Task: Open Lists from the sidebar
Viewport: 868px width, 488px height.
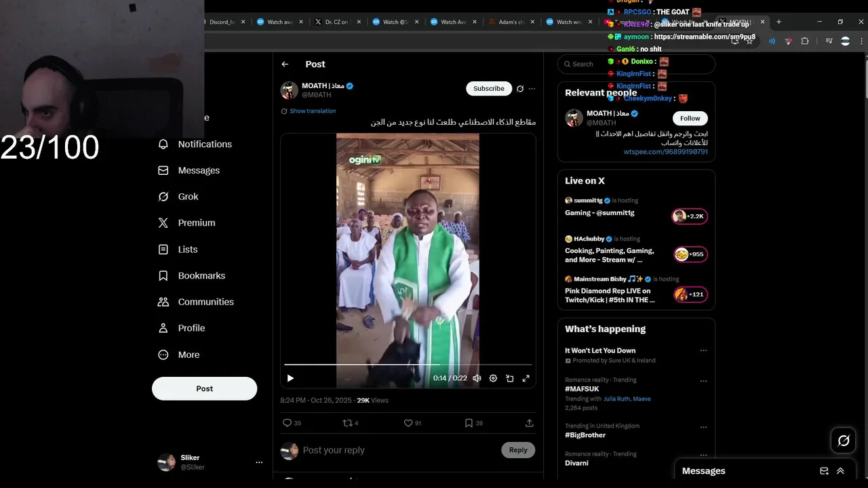Action: pyautogui.click(x=177, y=249)
